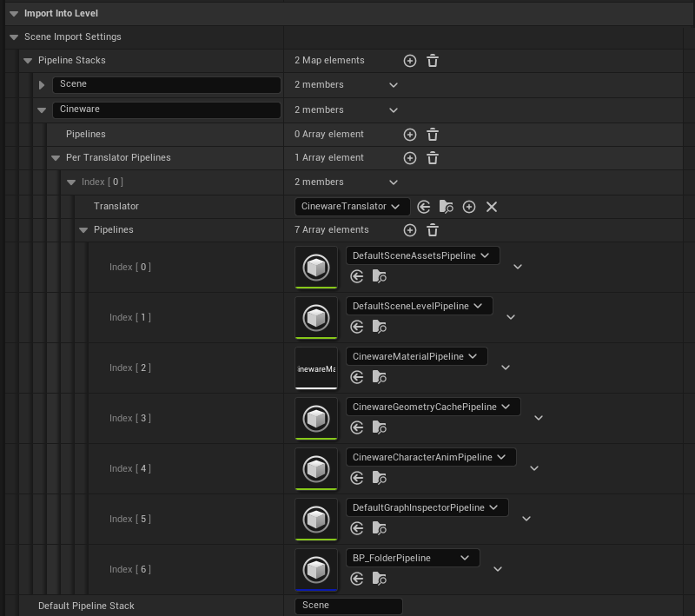Screen dimensions: 695x616
Task: Open the CinewareGeometryCachePipeline asset dropdown
Action: [x=433, y=407]
